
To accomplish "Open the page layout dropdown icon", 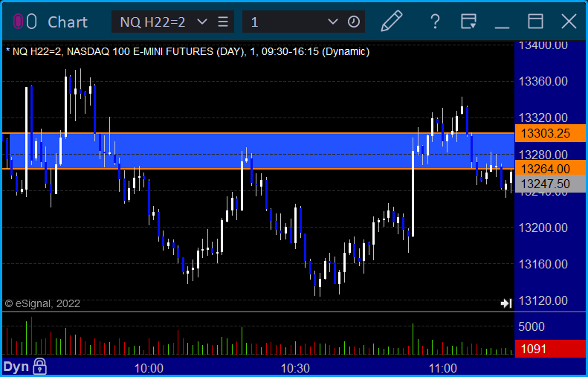I will pyautogui.click(x=468, y=22).
